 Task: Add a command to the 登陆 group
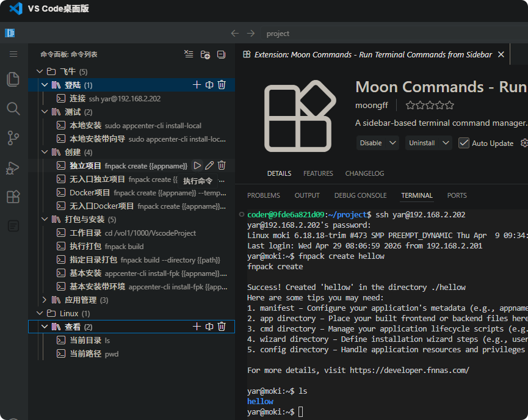[x=197, y=85]
